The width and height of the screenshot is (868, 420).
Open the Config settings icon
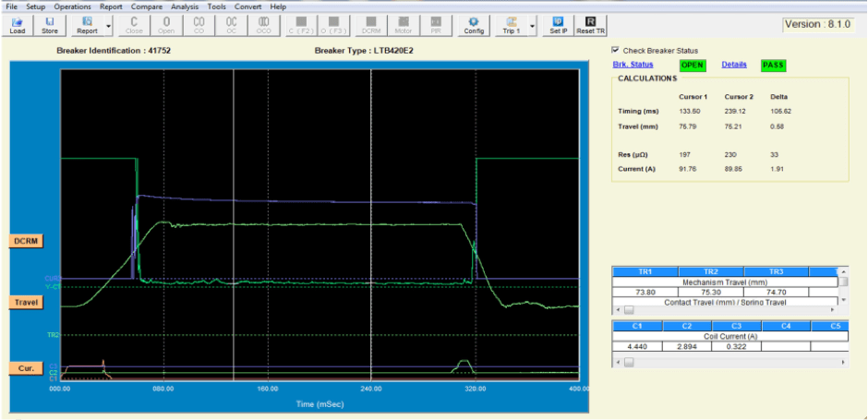coord(474,24)
